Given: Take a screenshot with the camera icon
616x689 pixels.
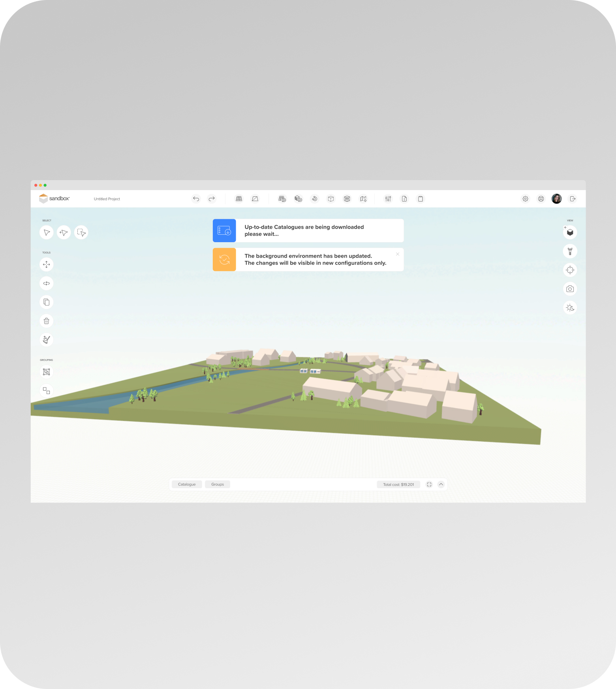Looking at the screenshot, I should [570, 289].
